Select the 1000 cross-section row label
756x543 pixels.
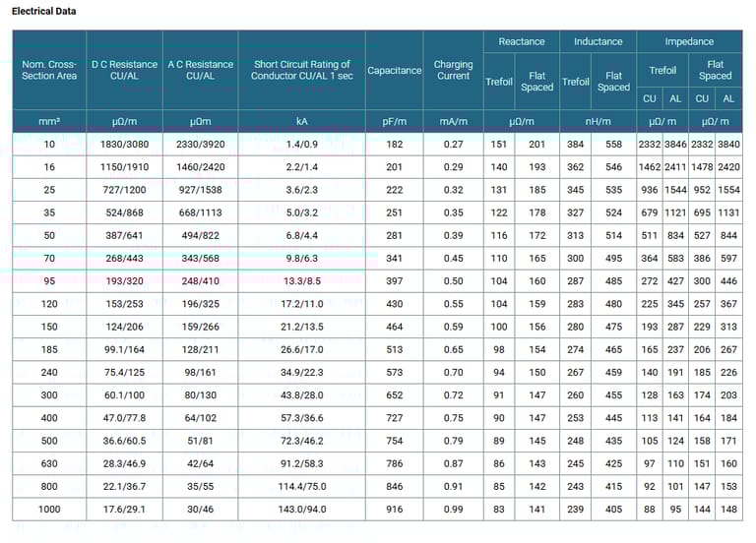pos(49,510)
